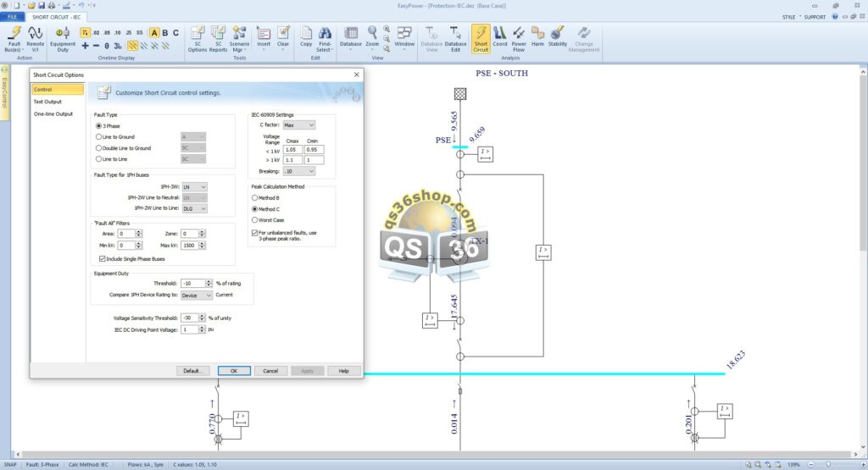
Task: Open Breaking time dropdown
Action: (x=299, y=171)
